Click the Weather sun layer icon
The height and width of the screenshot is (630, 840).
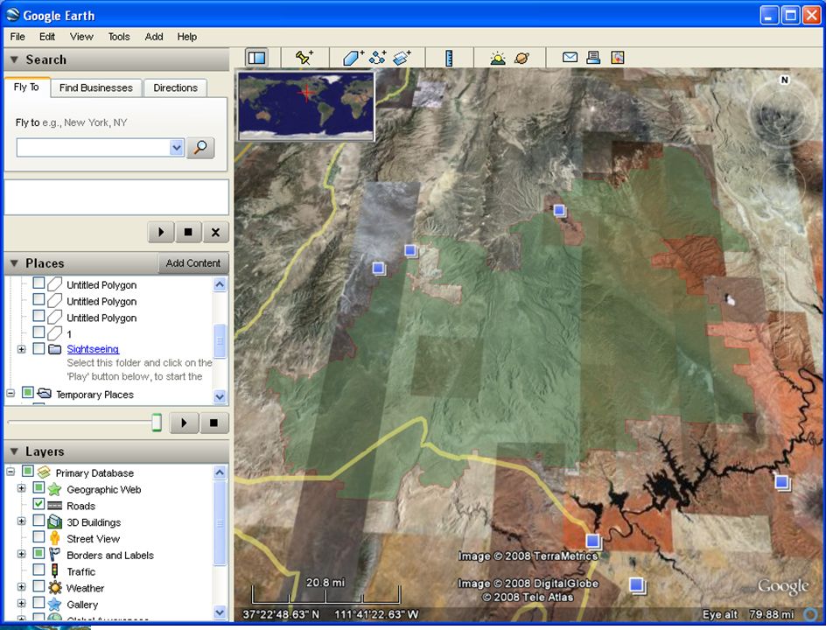[x=54, y=587]
